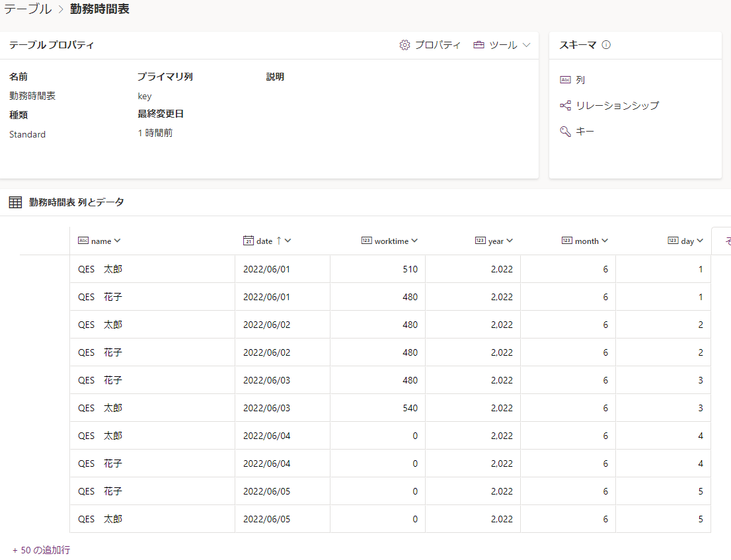Open the day column header menu

point(700,241)
